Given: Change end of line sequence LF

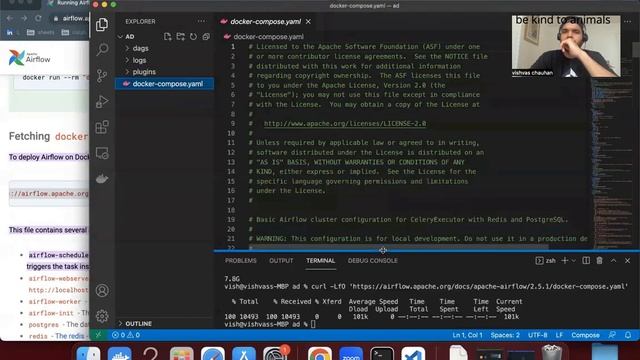Looking at the screenshot, I should coord(559,335).
